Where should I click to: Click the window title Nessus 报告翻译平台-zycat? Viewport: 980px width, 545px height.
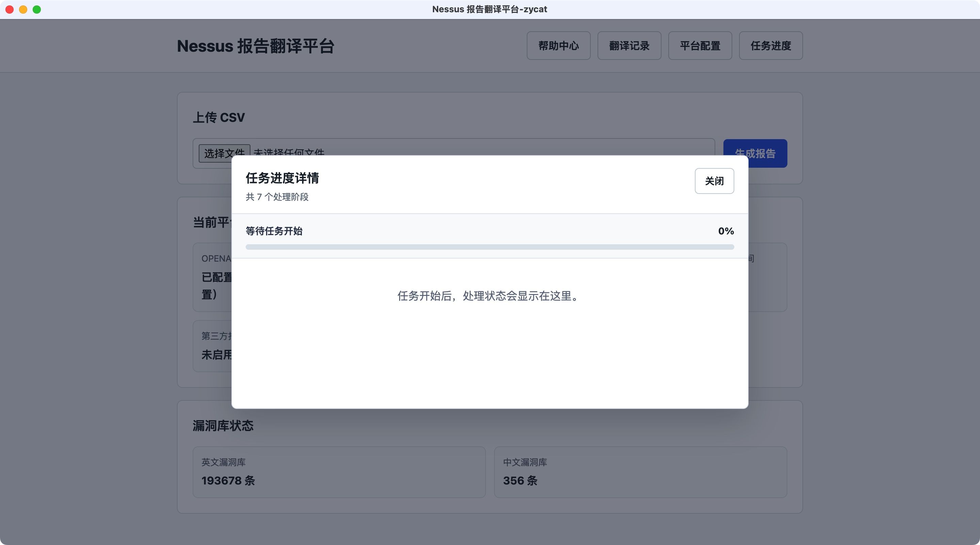coord(490,9)
